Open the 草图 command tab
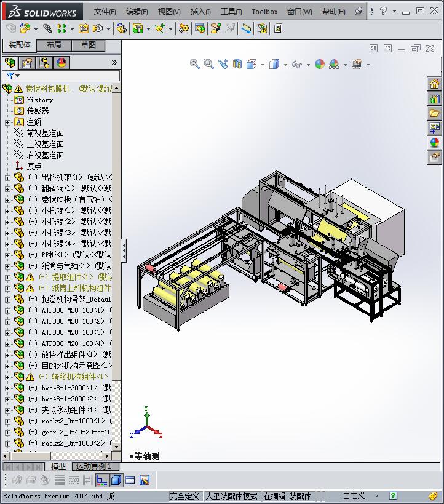Image resolution: width=444 pixels, height=504 pixels. coord(89,45)
